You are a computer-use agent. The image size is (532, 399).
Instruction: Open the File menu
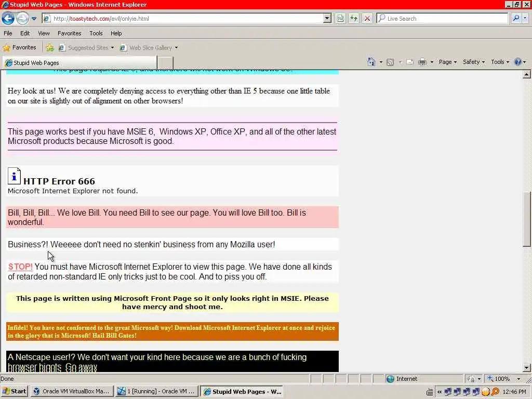click(x=8, y=33)
